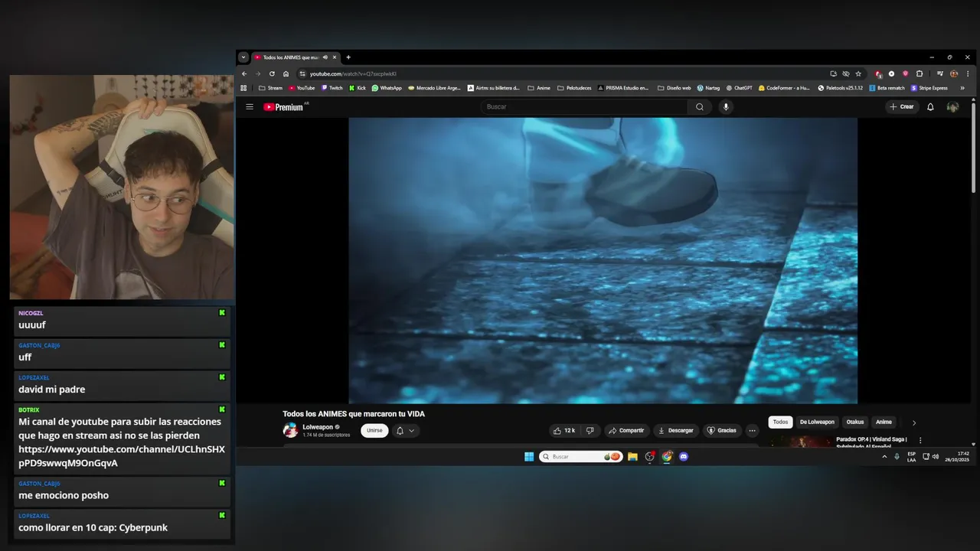Open BOTRIX YouTube channel link in chat
The width and height of the screenshot is (980, 551).
click(122, 456)
